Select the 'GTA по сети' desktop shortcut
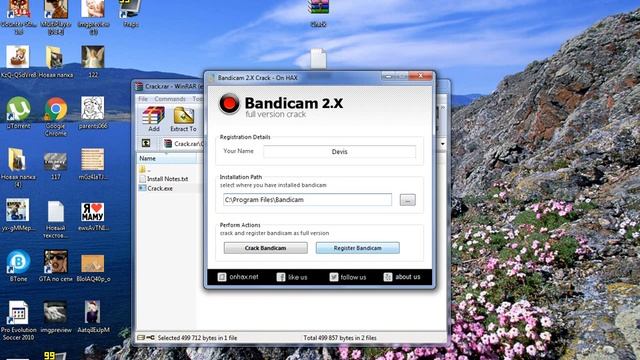 coord(56,266)
